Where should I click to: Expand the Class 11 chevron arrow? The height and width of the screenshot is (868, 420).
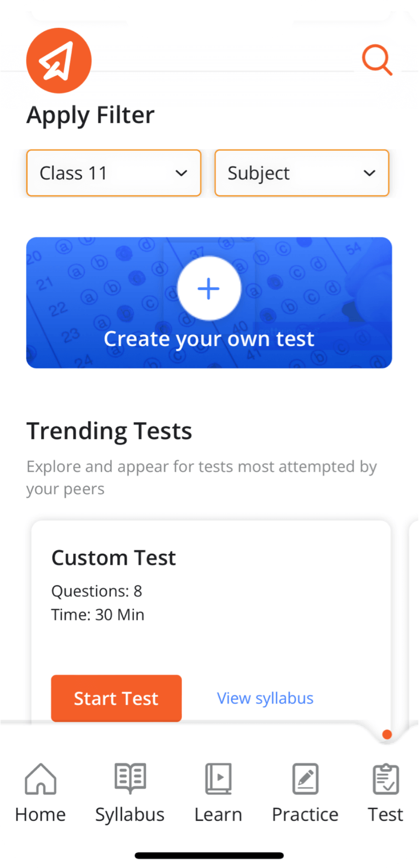point(182,173)
